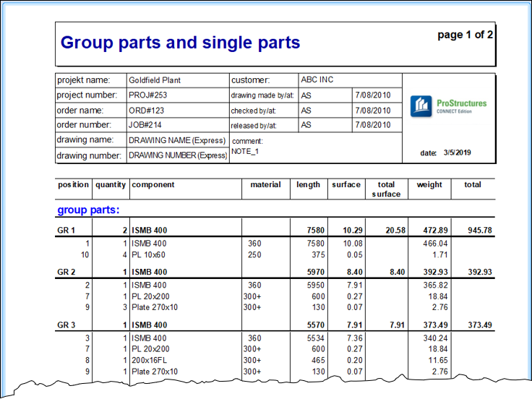Click the '200x16FL' component cell
Viewport: 532px width, 399px height.
point(150,360)
